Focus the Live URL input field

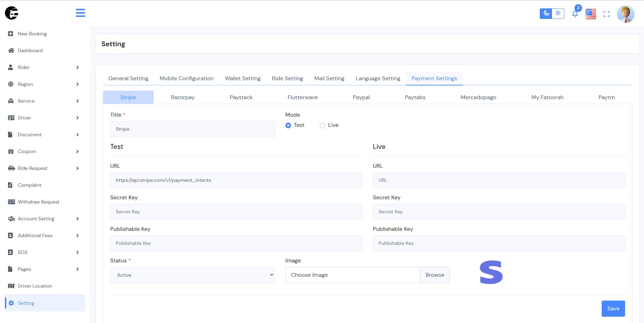coord(499,180)
